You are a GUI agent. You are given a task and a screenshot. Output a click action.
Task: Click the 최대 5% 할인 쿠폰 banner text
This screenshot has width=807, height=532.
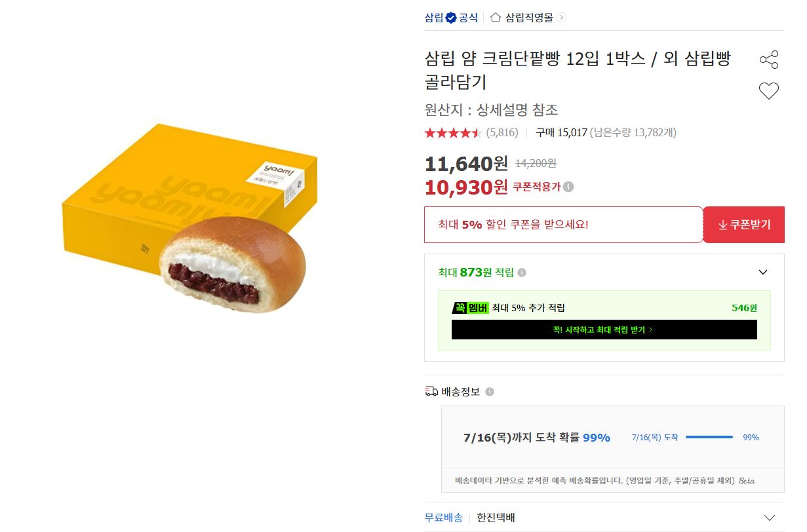point(513,225)
